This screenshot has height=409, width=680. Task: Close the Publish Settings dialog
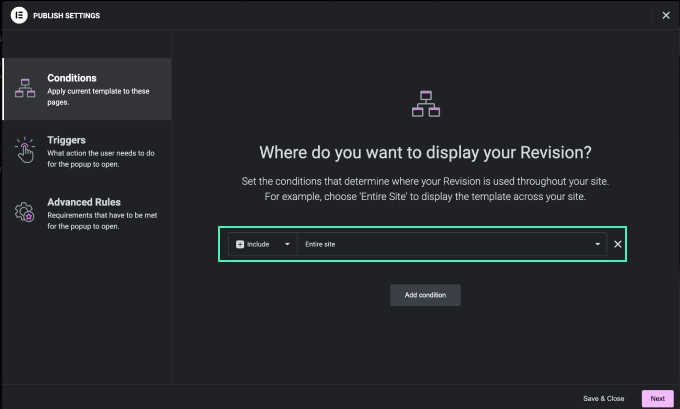click(x=666, y=15)
